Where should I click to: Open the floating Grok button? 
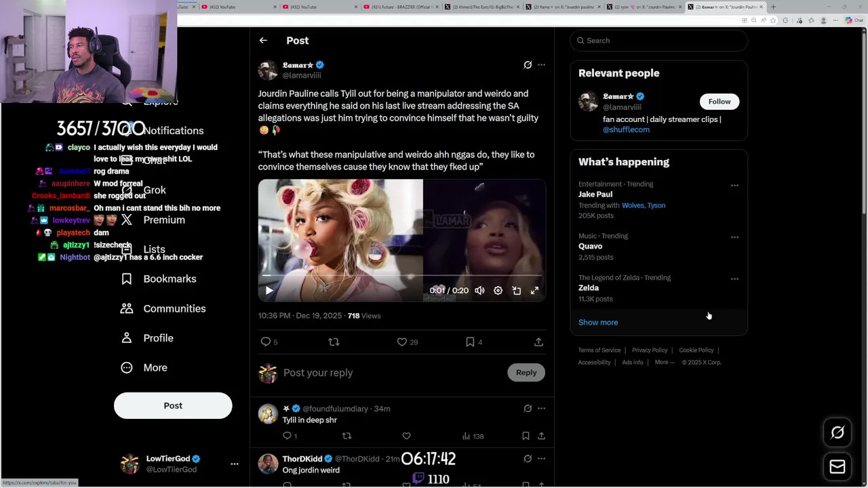837,433
